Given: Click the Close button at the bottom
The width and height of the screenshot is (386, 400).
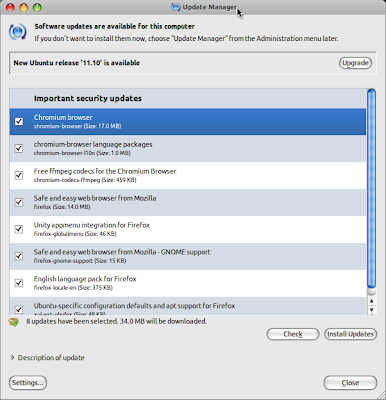Looking at the screenshot, I should pyautogui.click(x=350, y=383).
